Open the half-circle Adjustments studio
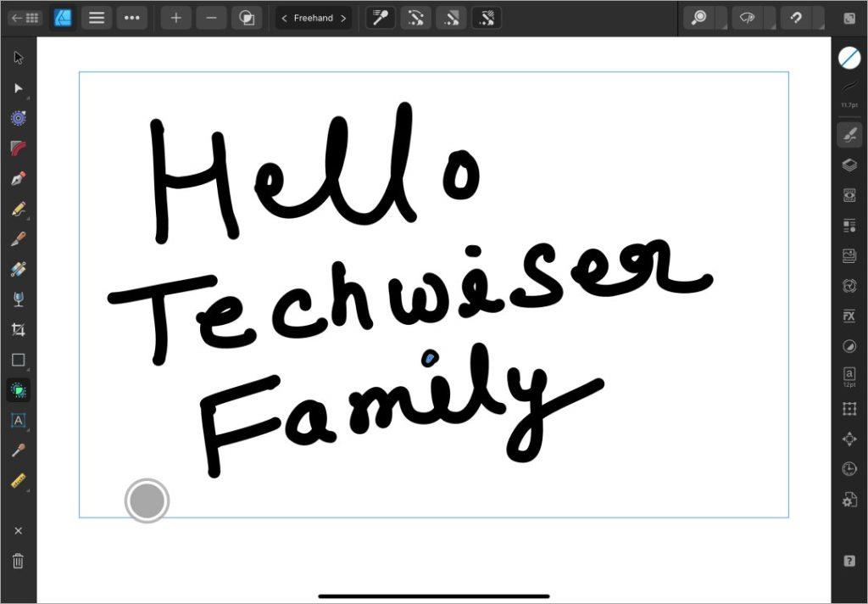This screenshot has width=868, height=604. tap(849, 346)
